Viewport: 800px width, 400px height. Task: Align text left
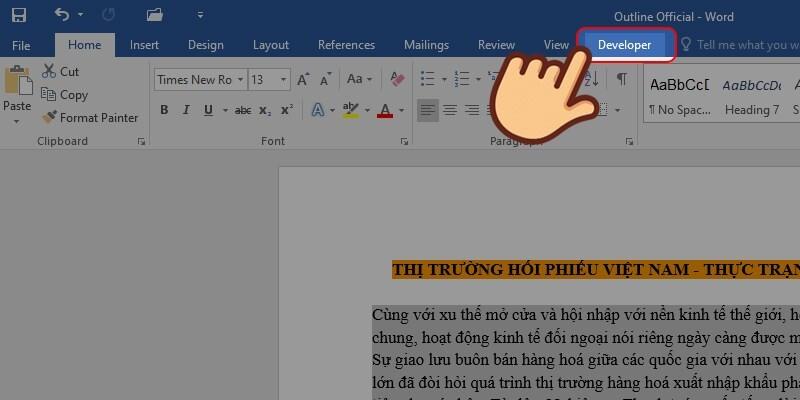[428, 110]
